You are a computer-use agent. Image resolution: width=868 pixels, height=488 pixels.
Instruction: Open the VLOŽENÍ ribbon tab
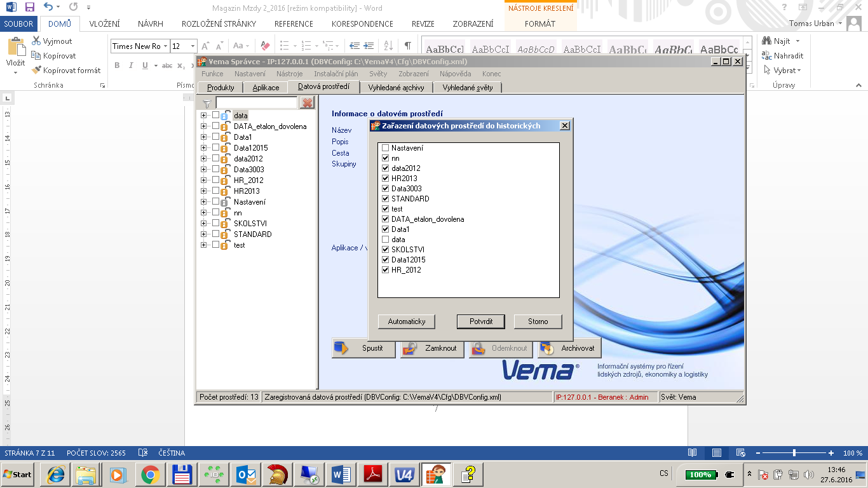click(104, 24)
